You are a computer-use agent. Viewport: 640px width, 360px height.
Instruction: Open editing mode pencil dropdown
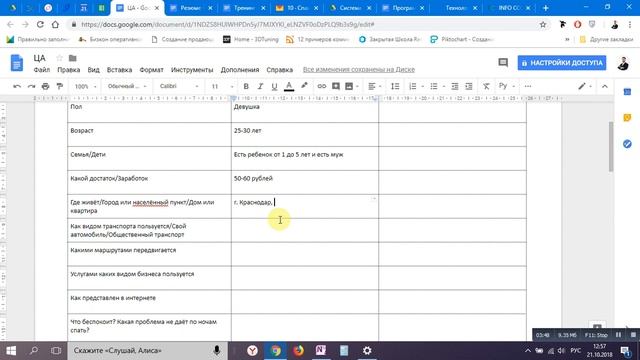tap(585, 87)
